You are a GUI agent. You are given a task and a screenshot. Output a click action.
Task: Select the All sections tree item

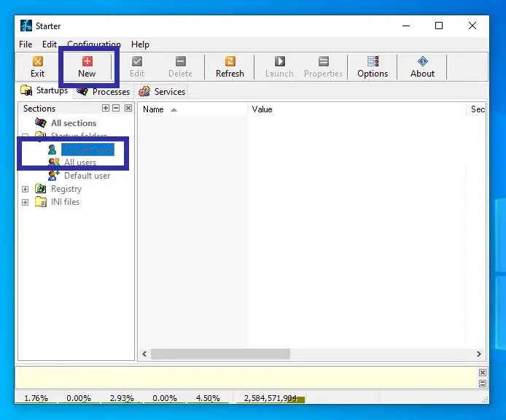coord(73,123)
